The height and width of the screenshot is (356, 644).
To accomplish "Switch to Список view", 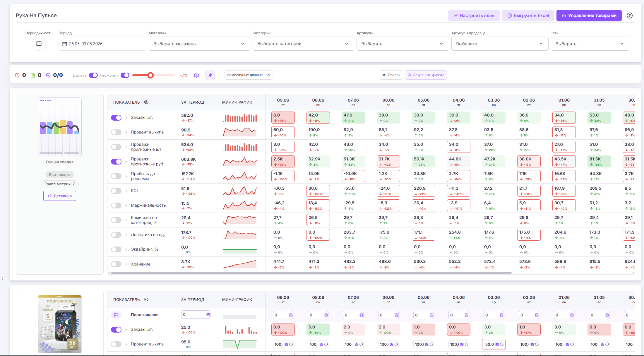I will coord(391,75).
